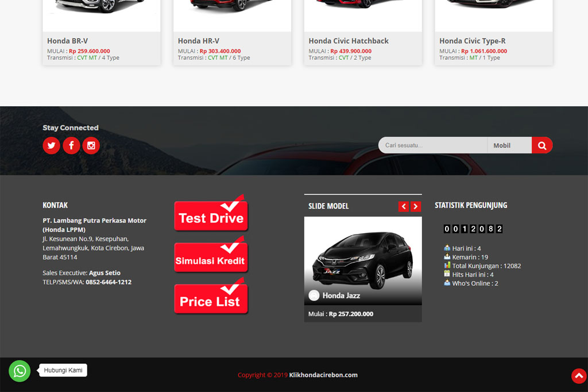The width and height of the screenshot is (588, 392).
Task: Click the SLIDE MODEL heading
Action: click(328, 206)
